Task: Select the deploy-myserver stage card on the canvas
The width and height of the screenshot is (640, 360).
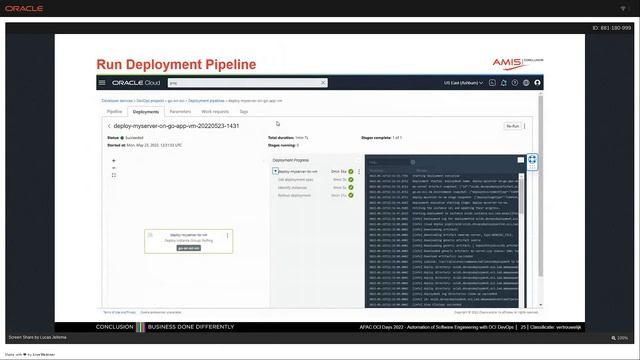Action: tap(189, 241)
